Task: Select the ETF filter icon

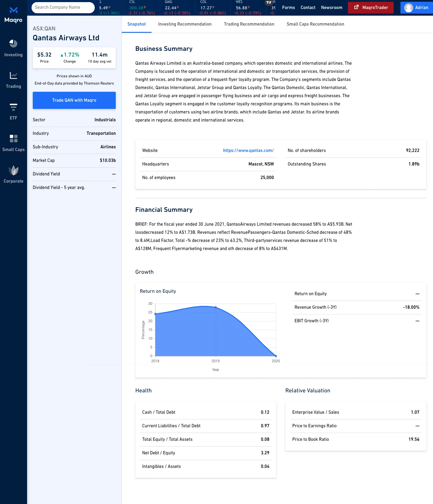Action: pyautogui.click(x=14, y=107)
